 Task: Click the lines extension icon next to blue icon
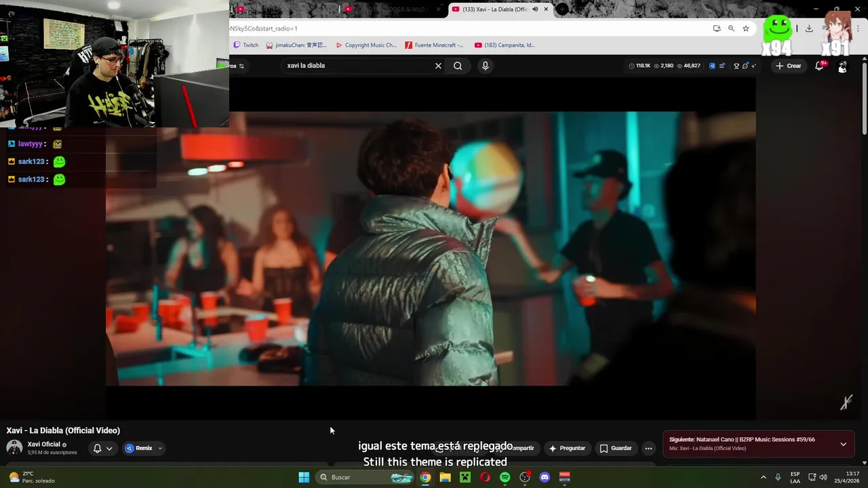pyautogui.click(x=722, y=66)
